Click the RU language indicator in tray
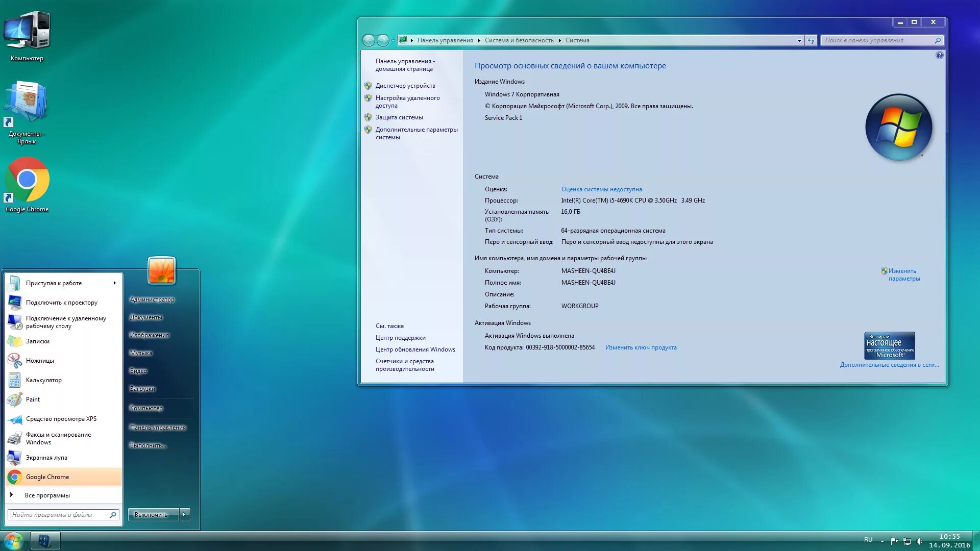This screenshot has height=551, width=980. tap(868, 540)
